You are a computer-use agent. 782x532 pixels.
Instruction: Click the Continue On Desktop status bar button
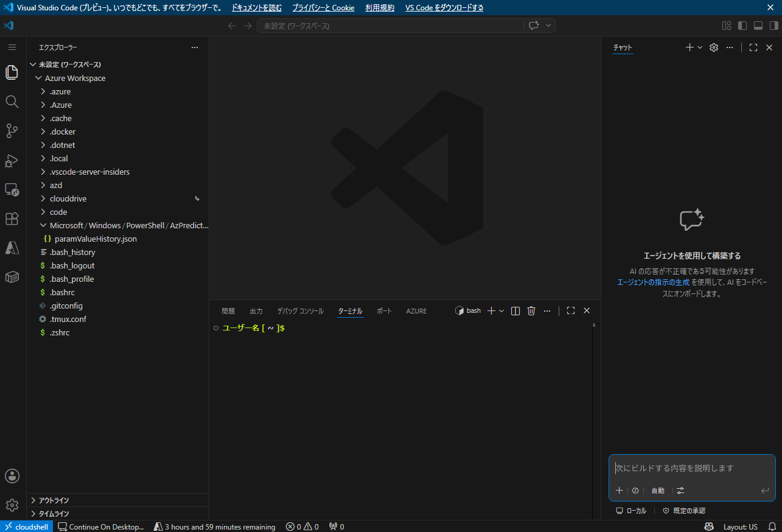pyautogui.click(x=101, y=527)
